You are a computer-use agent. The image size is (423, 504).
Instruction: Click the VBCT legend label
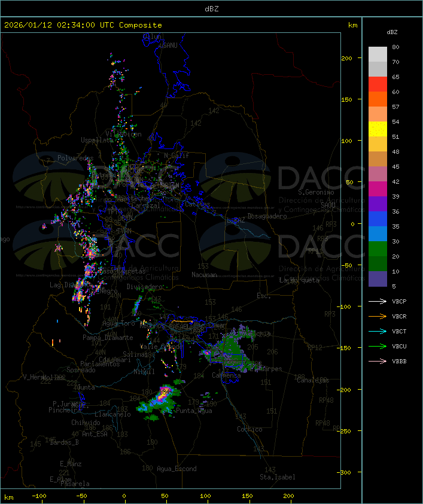399,331
